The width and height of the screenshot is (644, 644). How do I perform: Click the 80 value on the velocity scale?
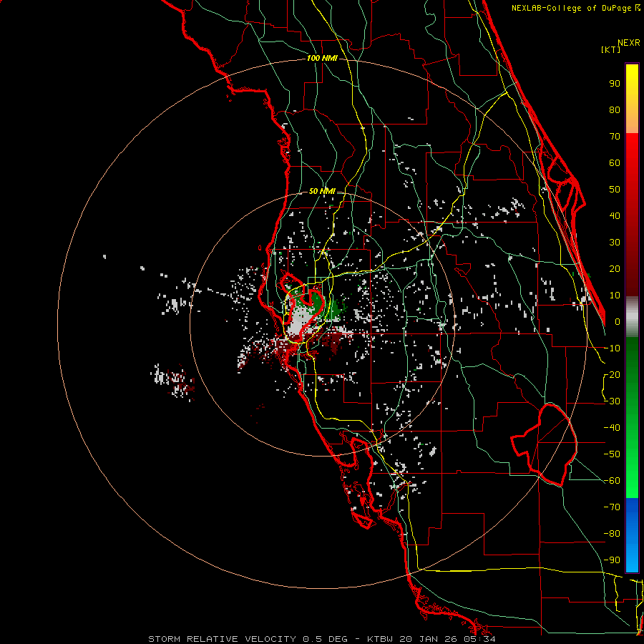tap(615, 110)
